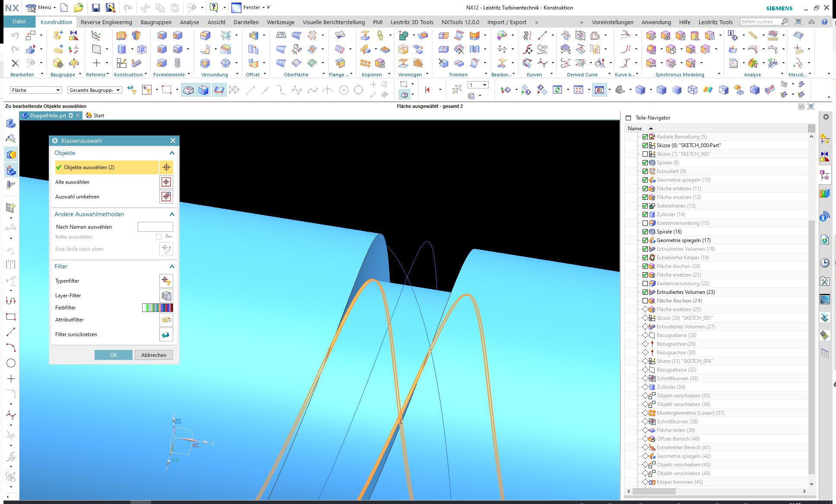Toggle checkbox for Geometrie spiegeln (17)
The height and width of the screenshot is (504, 836).
click(x=645, y=240)
